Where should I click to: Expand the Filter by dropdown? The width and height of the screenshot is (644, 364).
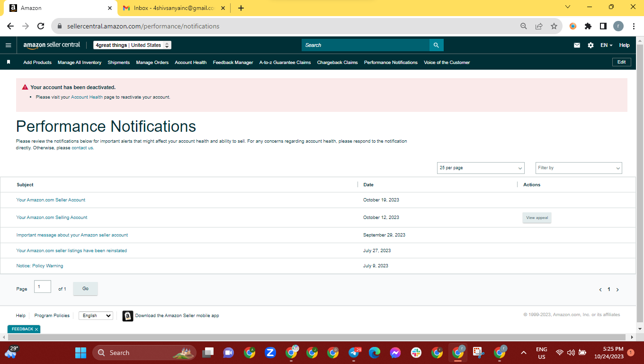579,168
